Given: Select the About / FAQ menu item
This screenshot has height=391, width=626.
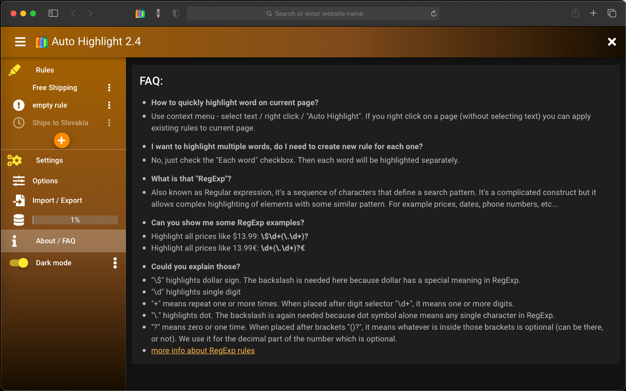Looking at the screenshot, I should 63,241.
